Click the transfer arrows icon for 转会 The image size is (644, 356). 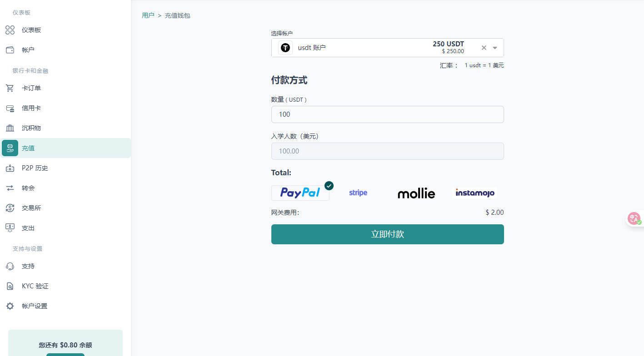[10, 188]
